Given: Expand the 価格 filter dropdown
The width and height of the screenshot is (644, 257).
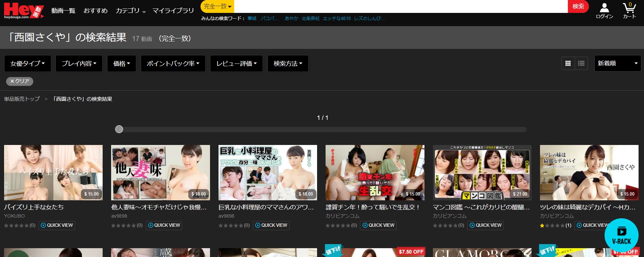Looking at the screenshot, I should (x=122, y=63).
